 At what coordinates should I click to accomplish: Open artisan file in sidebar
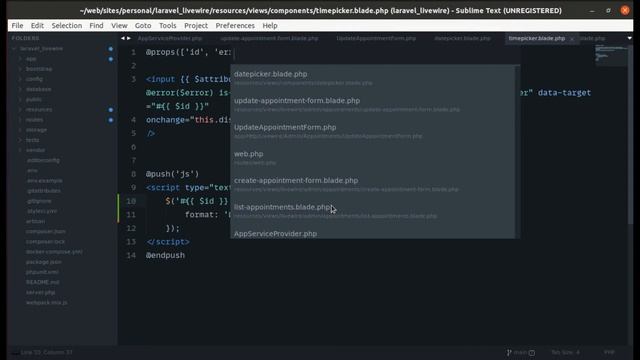[36, 221]
